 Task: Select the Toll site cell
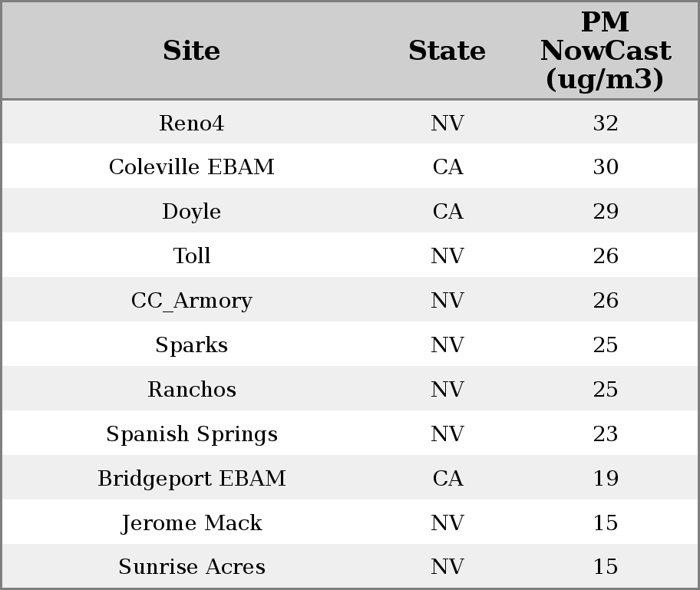(x=191, y=255)
